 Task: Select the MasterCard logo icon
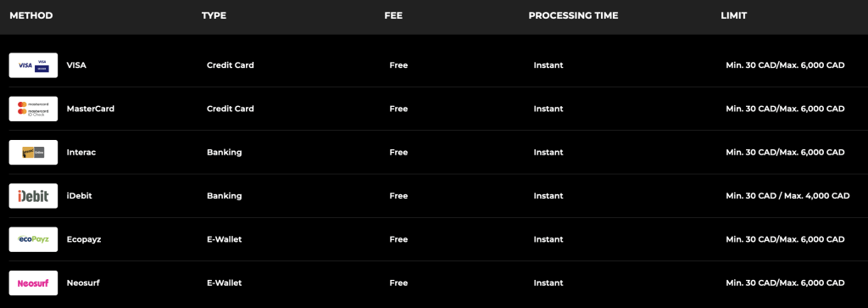click(x=33, y=109)
